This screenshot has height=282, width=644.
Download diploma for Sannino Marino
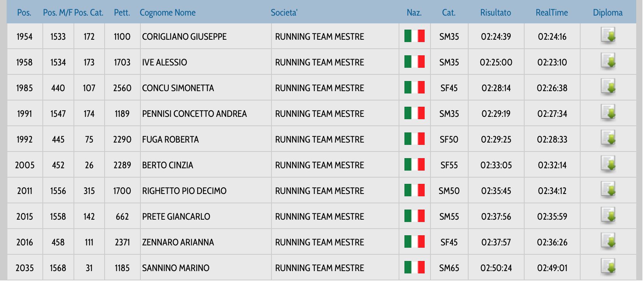608,267
